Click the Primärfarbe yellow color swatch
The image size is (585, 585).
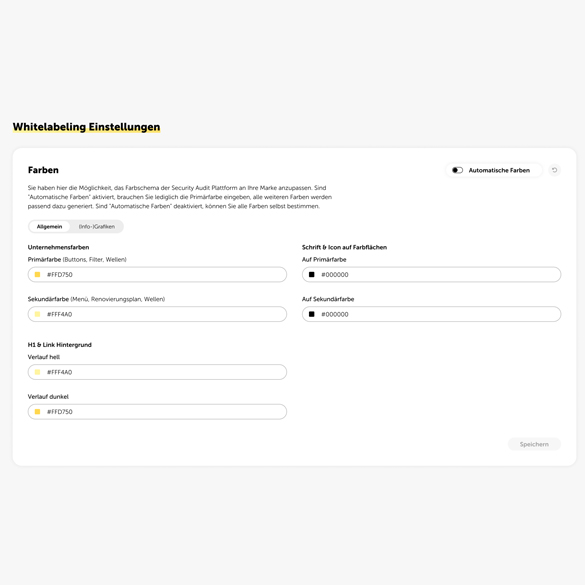click(37, 275)
